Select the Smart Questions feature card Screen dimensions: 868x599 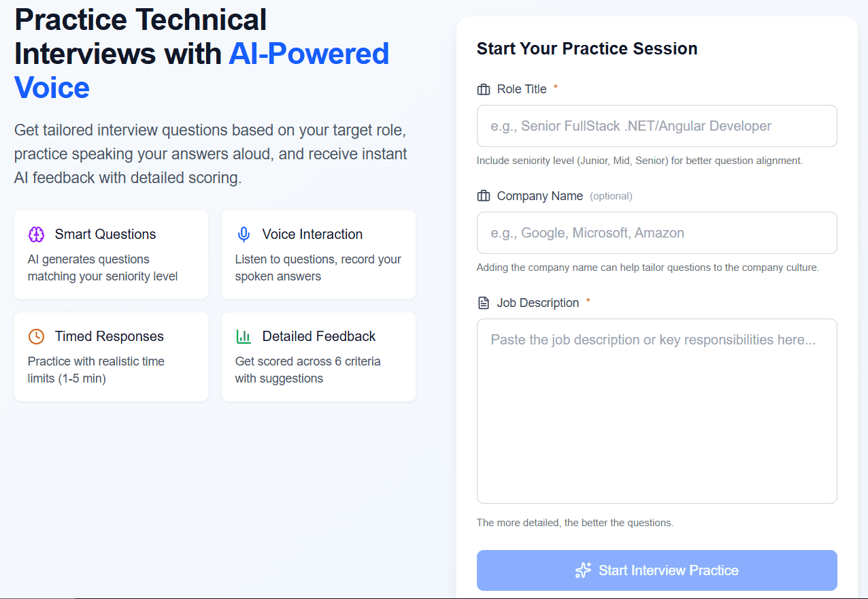click(x=111, y=255)
